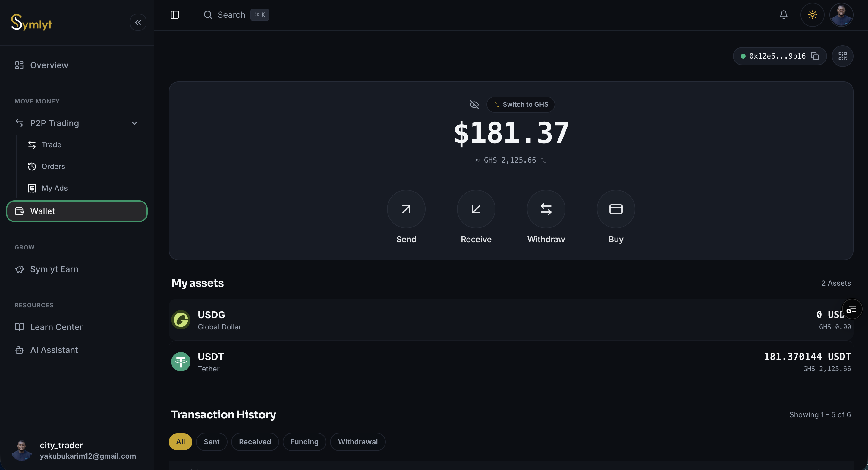Switch theme with the sun icon
The image size is (868, 470).
click(x=813, y=15)
